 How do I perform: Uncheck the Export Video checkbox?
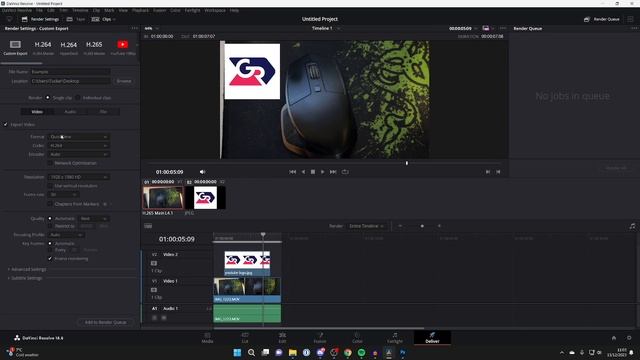click(x=6, y=124)
